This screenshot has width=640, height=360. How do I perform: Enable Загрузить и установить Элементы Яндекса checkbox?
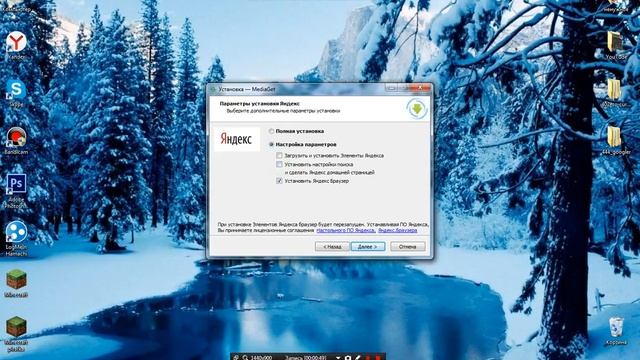[279, 156]
